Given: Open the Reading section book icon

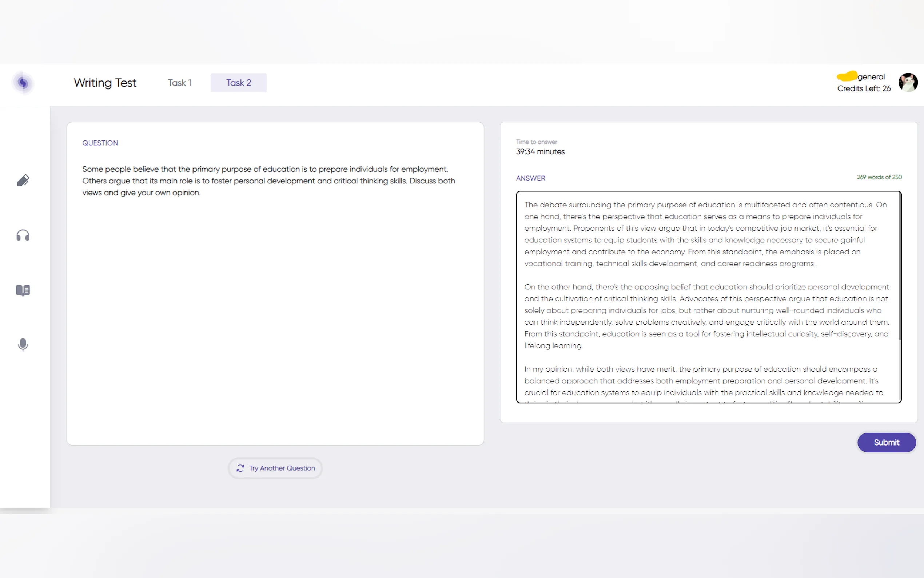Looking at the screenshot, I should 23,290.
